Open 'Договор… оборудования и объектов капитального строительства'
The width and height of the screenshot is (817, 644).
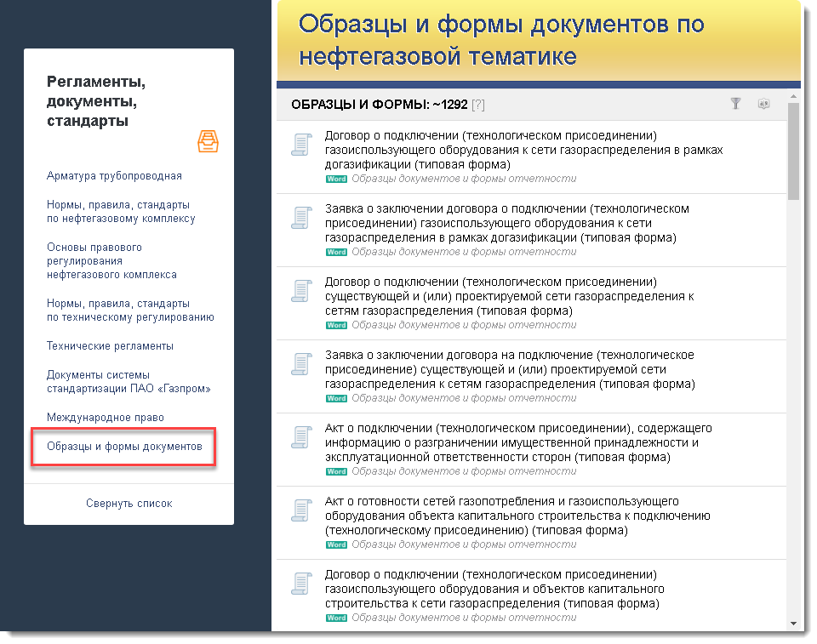point(494,589)
